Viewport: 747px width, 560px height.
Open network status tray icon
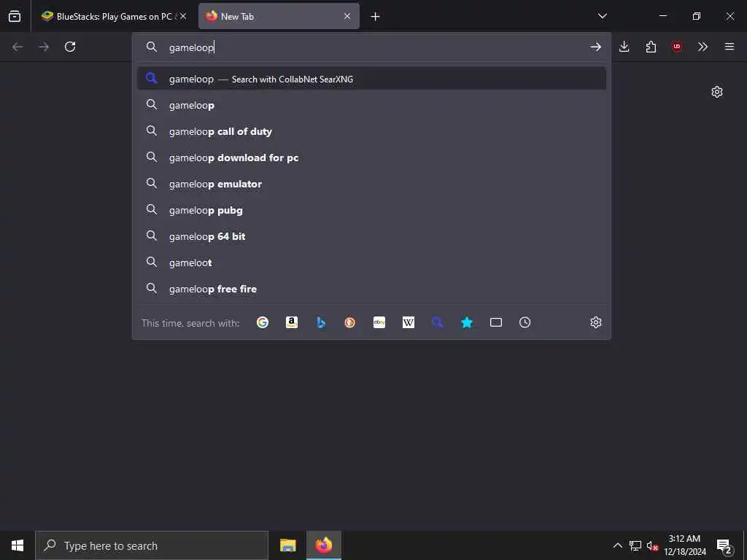click(635, 545)
